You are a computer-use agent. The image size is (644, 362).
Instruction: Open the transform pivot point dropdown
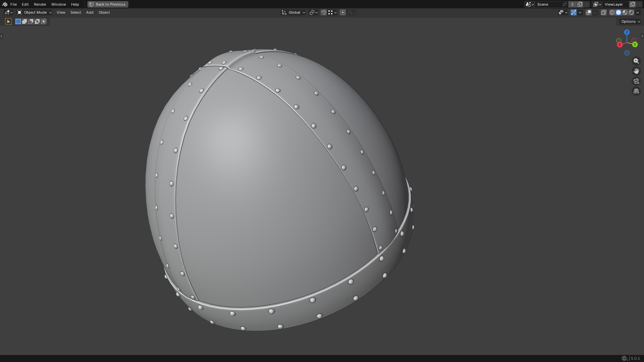(x=313, y=12)
